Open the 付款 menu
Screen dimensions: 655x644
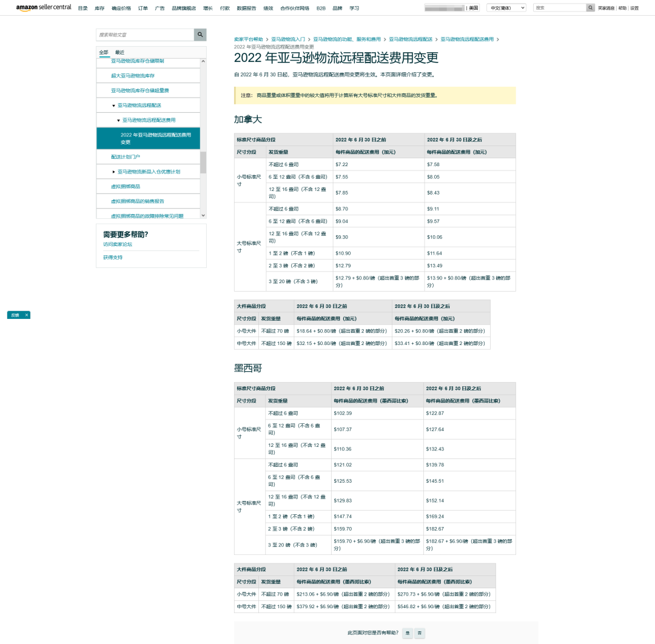tap(225, 8)
